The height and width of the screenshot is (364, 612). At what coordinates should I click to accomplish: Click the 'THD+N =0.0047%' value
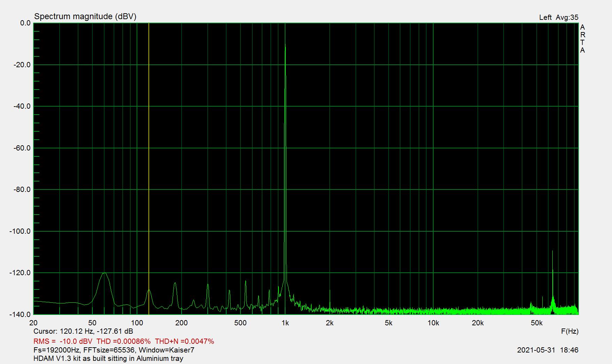tap(184, 341)
